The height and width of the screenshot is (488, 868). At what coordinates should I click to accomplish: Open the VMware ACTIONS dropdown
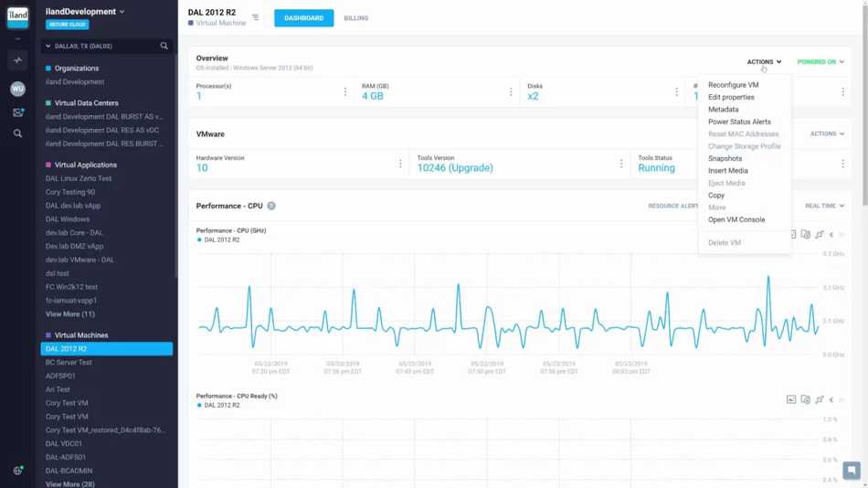point(827,133)
